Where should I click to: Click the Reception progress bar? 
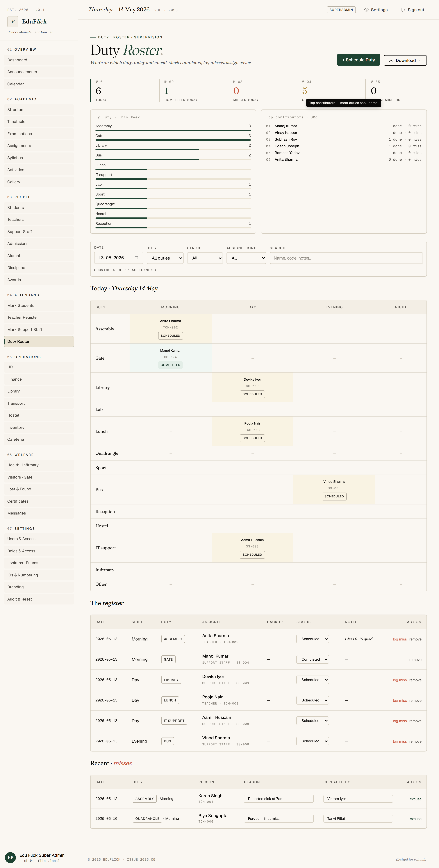(173, 228)
